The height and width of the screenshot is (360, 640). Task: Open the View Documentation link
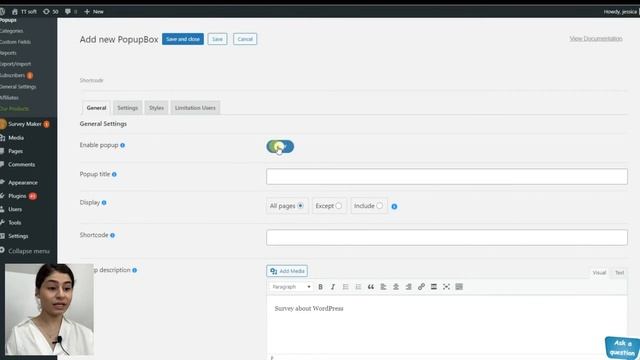click(596, 38)
